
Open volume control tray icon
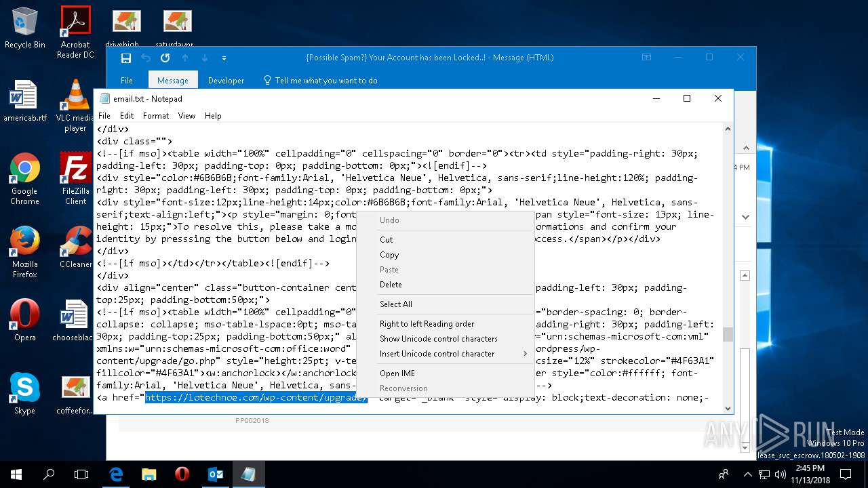(x=780, y=474)
